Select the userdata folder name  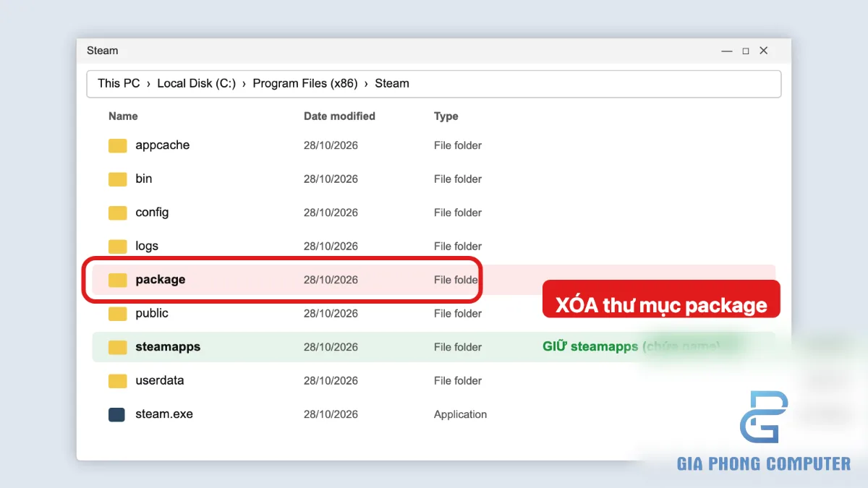pos(160,380)
